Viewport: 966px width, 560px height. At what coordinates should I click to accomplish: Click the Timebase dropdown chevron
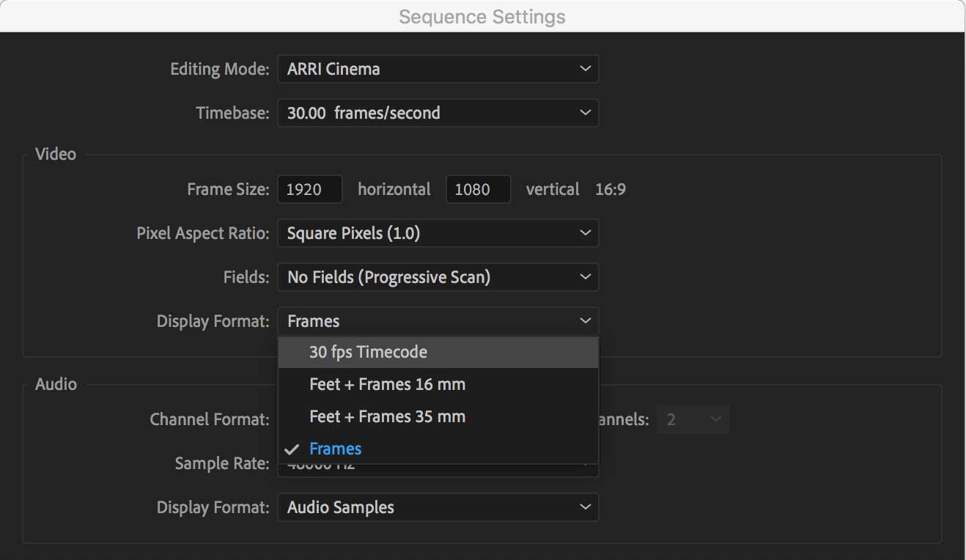[x=585, y=112]
